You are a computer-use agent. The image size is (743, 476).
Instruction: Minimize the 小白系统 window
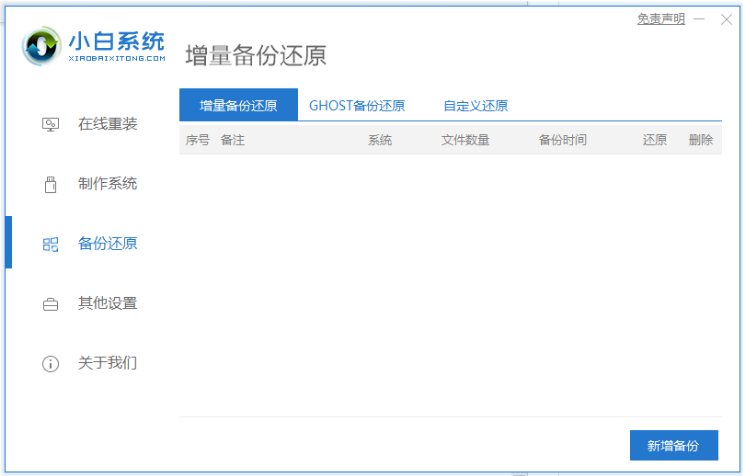pyautogui.click(x=699, y=19)
